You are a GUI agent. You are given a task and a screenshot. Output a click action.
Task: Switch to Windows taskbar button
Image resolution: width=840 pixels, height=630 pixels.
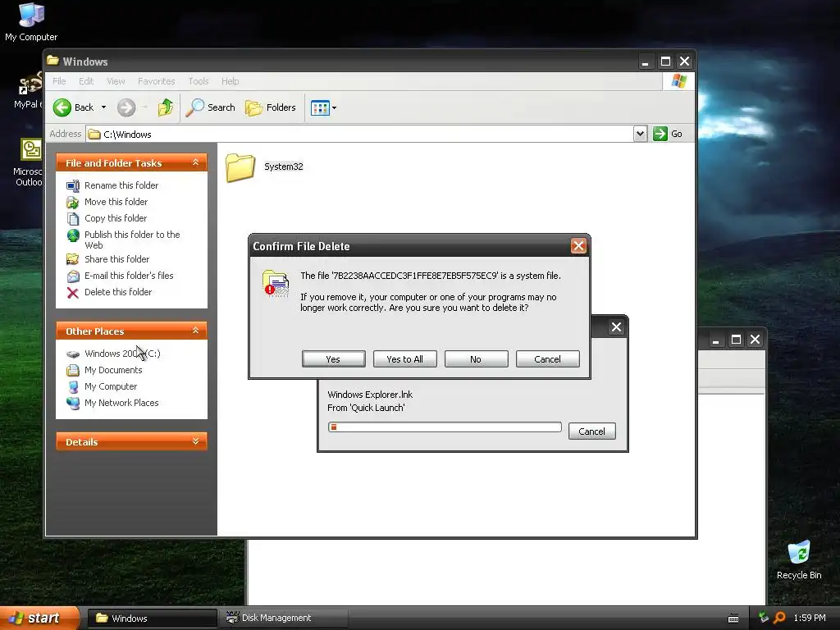pyautogui.click(x=152, y=619)
